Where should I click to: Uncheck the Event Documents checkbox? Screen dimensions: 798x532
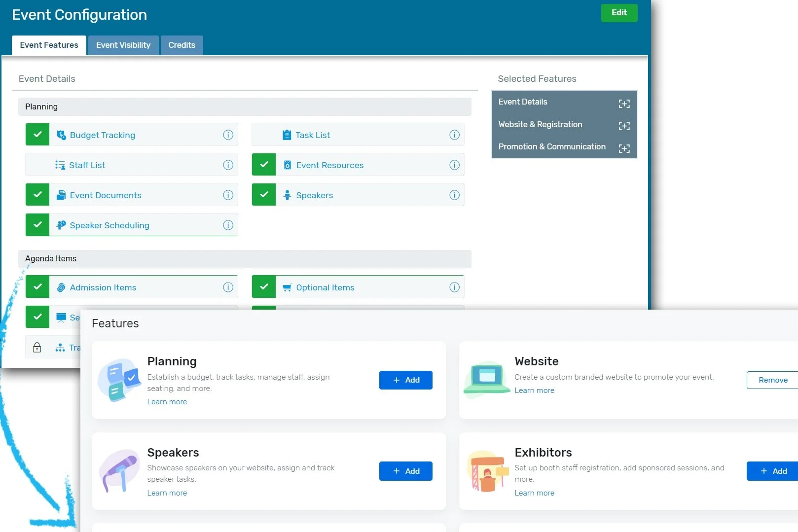point(37,194)
